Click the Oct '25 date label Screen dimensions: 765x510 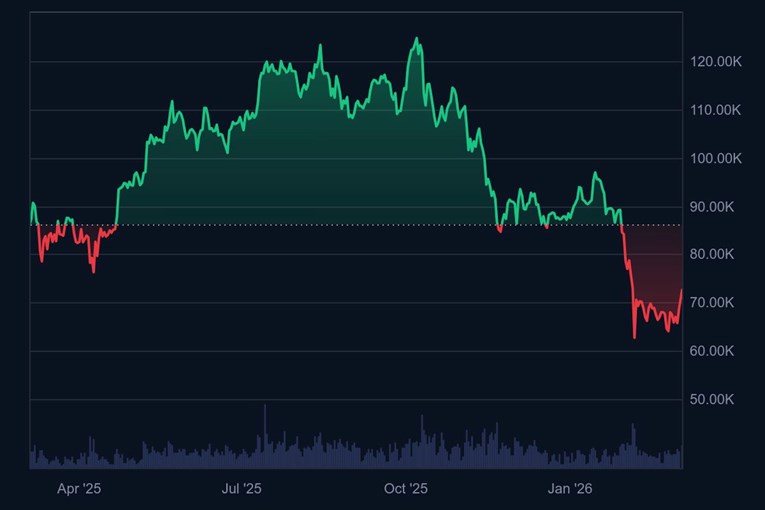point(406,489)
